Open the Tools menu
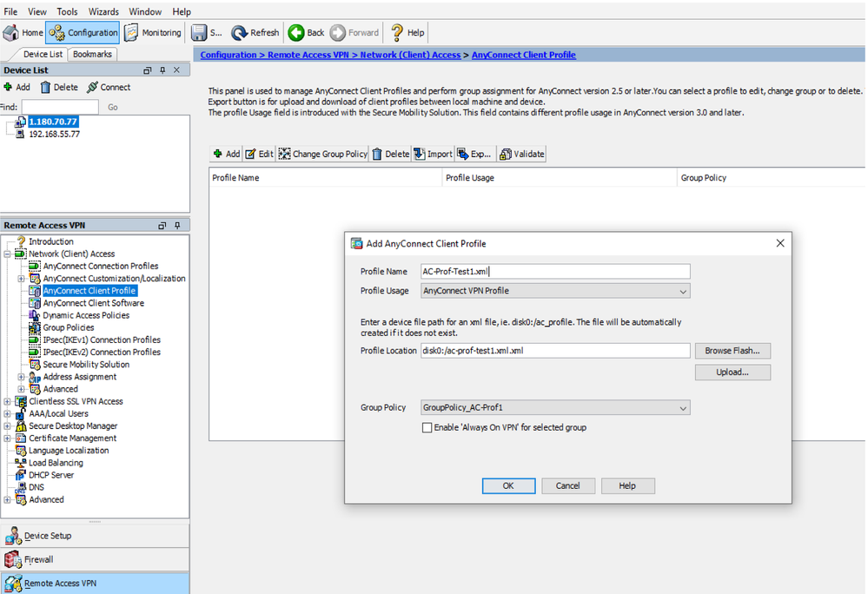The image size is (868, 594). click(x=67, y=11)
